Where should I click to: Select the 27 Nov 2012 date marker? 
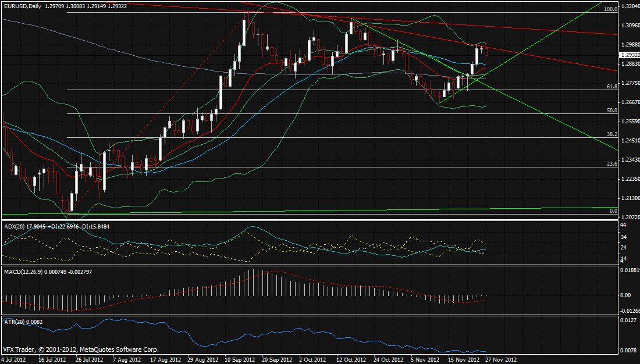coord(501,360)
